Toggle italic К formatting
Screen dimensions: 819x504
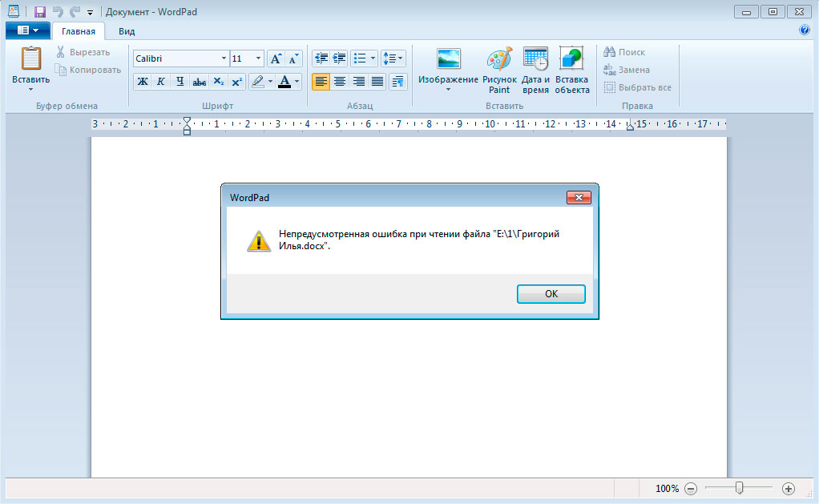[161, 82]
